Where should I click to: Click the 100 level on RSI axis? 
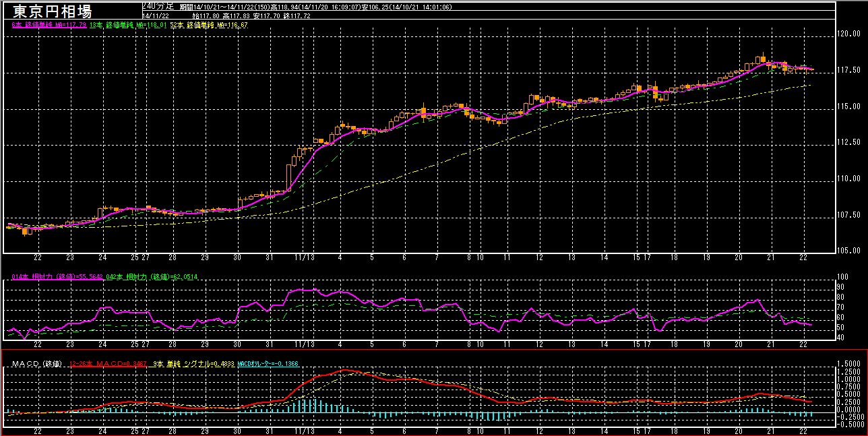[x=843, y=277]
